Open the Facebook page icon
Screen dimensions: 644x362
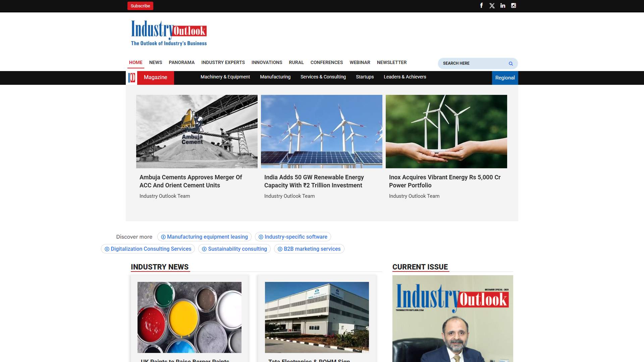point(481,5)
